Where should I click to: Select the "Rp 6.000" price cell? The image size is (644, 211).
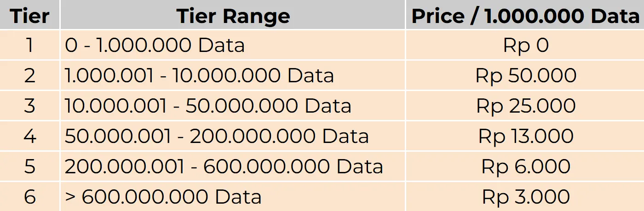[x=526, y=166]
